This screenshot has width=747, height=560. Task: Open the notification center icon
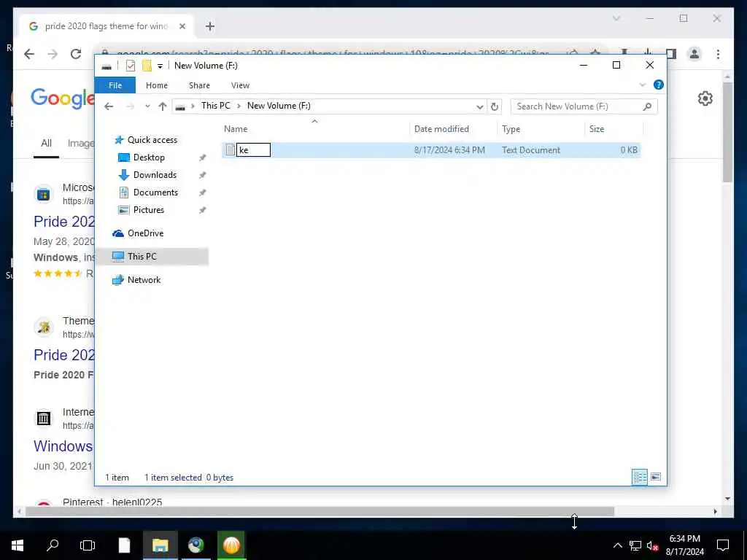tap(723, 545)
